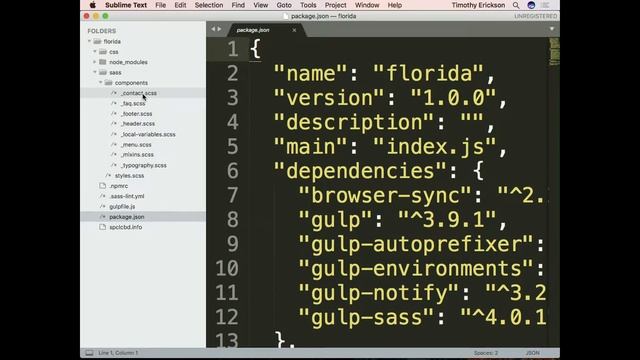Screen dimensions: 640x360
Task: Open the Window menu
Action: 367,5
